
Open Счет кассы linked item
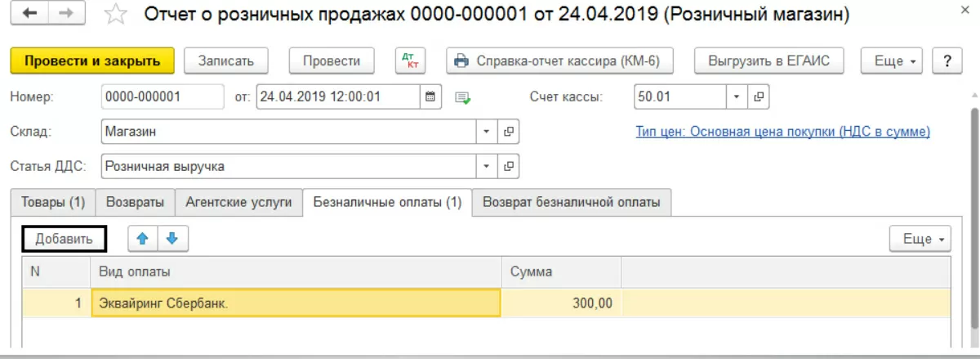(758, 96)
